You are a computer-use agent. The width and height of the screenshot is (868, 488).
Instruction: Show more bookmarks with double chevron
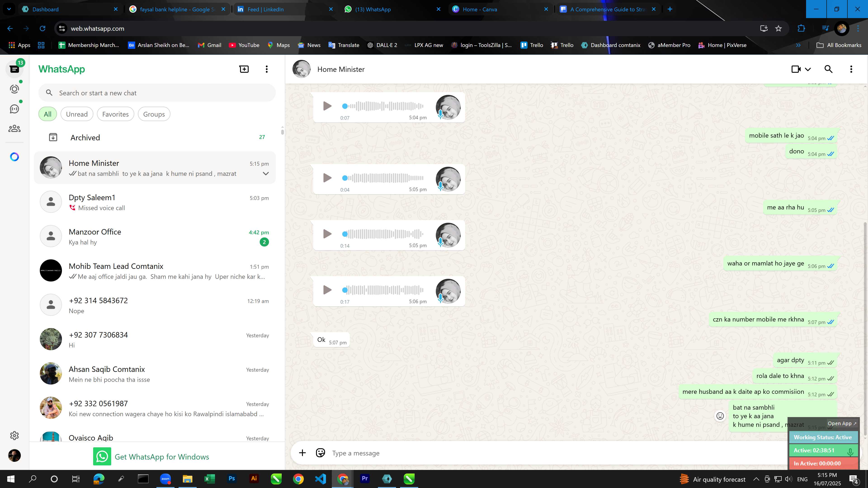pyautogui.click(x=798, y=45)
